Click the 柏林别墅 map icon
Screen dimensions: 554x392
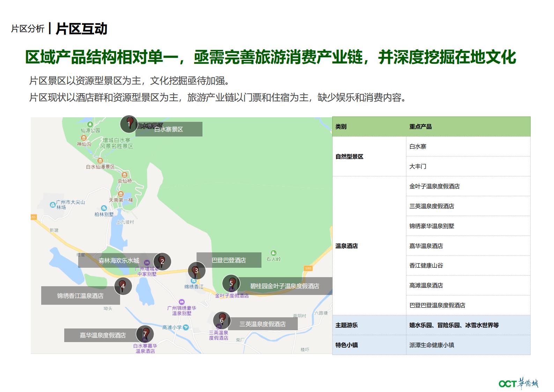(104, 208)
